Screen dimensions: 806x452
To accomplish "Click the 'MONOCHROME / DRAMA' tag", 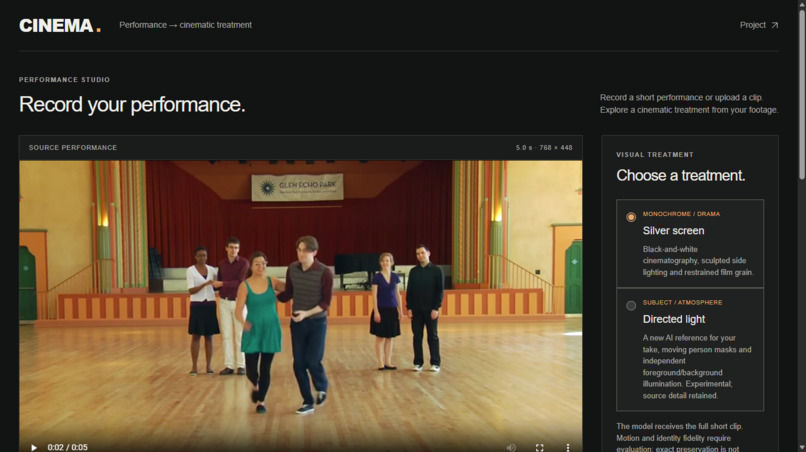I will [681, 213].
